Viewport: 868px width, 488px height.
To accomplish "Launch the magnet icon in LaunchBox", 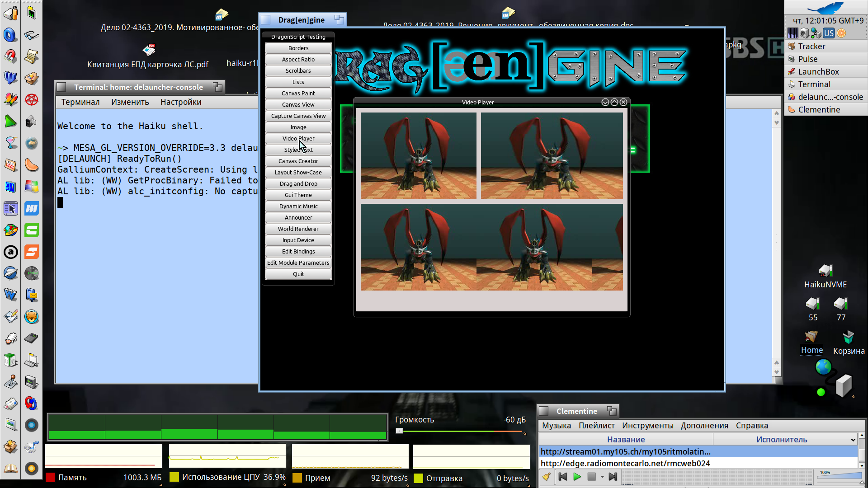I will [x=10, y=56].
